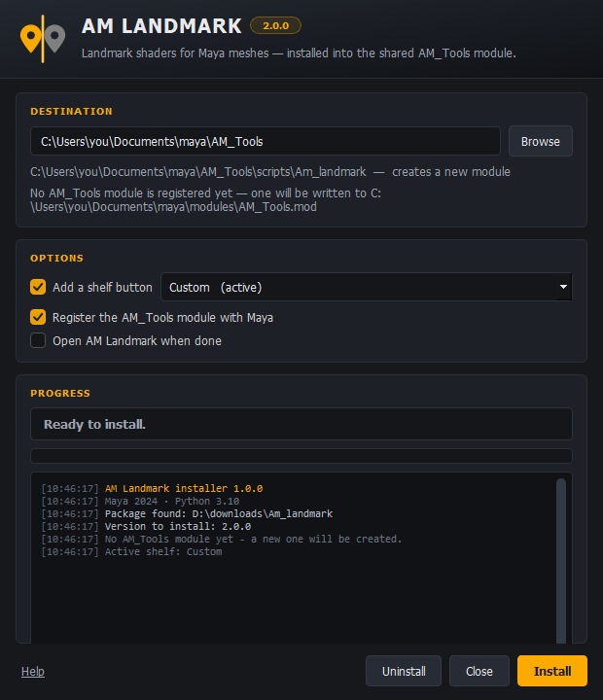Click the 'No AM_Tools module is registered yet' note

[x=205, y=200]
